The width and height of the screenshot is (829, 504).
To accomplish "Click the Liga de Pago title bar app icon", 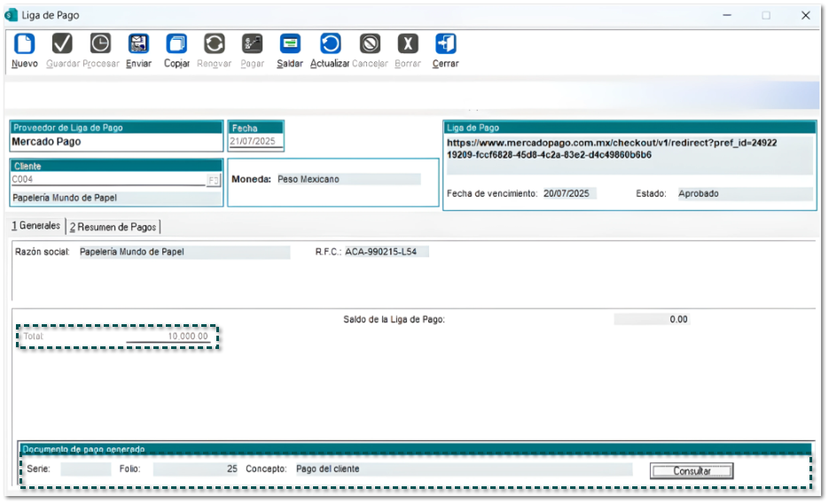I will coord(12,15).
